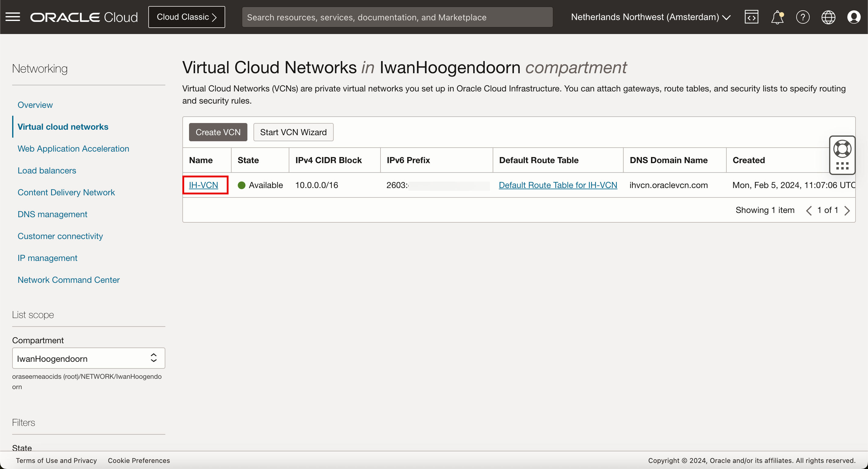Expand the Netherlands Northwest region dropdown
This screenshot has height=469, width=868.
point(650,17)
